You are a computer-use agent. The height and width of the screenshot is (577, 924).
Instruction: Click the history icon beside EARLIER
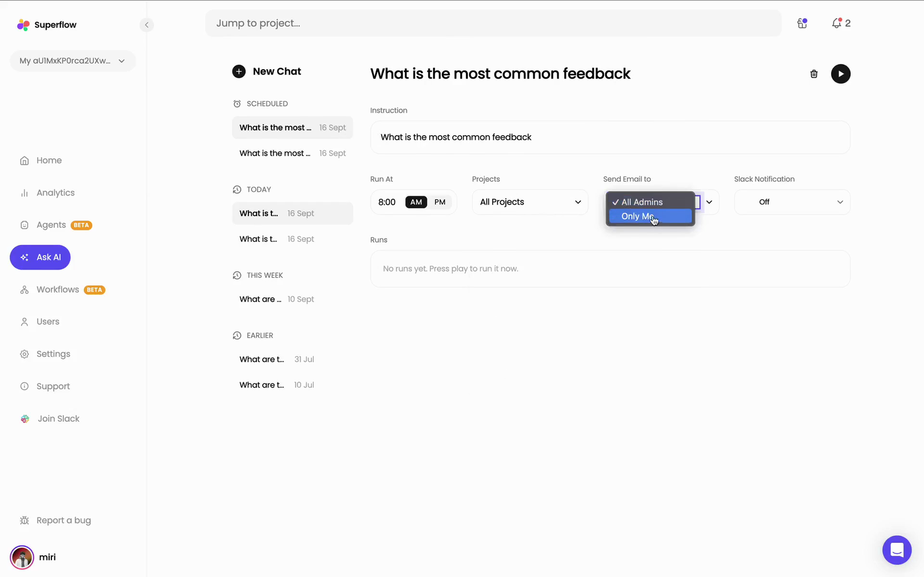pyautogui.click(x=237, y=336)
